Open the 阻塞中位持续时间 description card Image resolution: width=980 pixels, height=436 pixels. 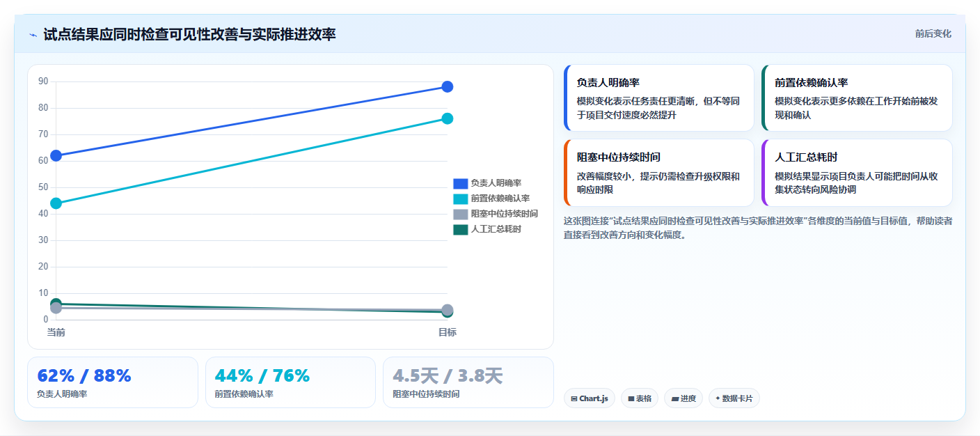659,173
